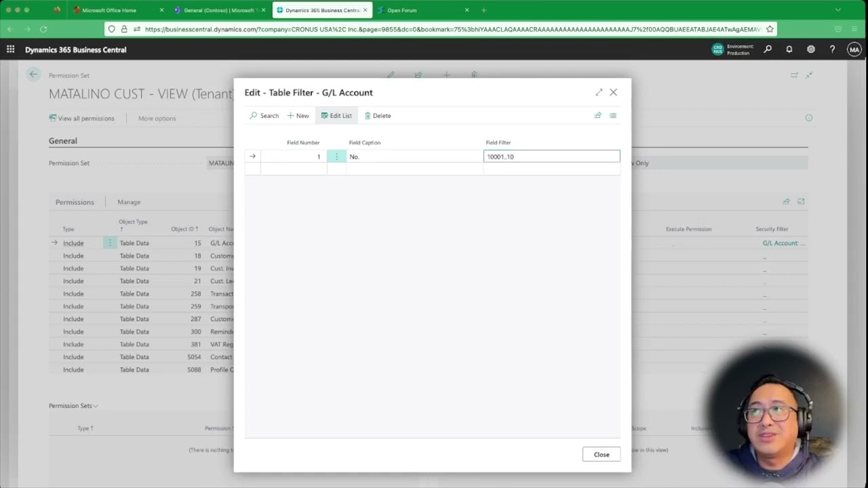
Task: Click the Field Number column header
Action: click(x=303, y=142)
